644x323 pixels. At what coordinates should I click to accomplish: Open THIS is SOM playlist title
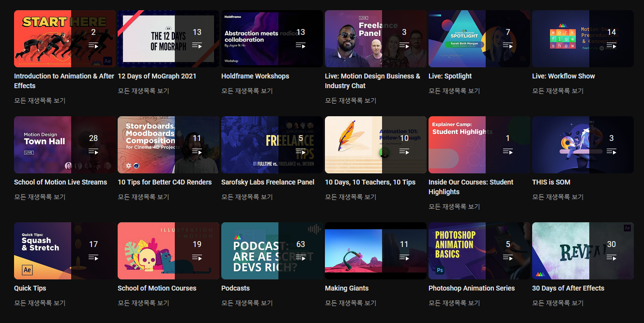coord(551,182)
